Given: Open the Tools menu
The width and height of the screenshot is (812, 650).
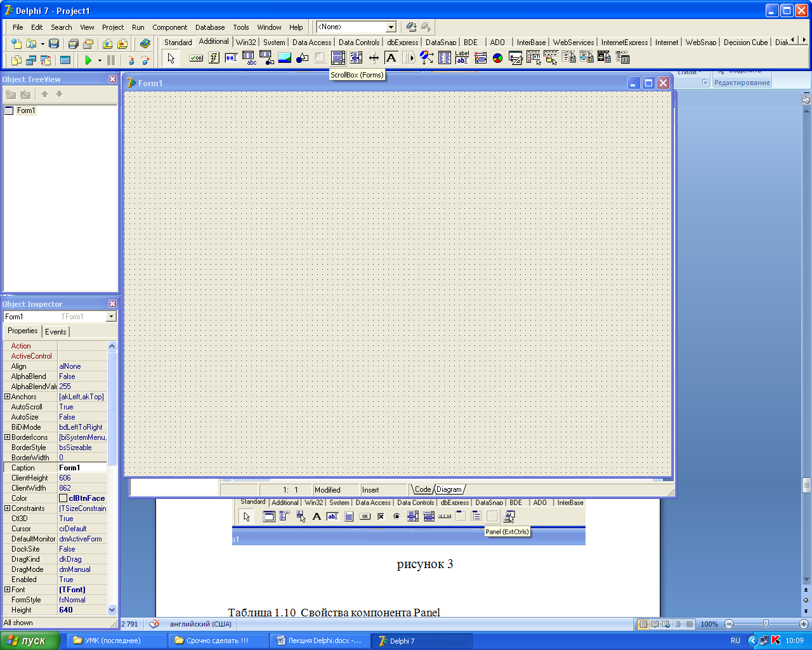Looking at the screenshot, I should (x=241, y=27).
